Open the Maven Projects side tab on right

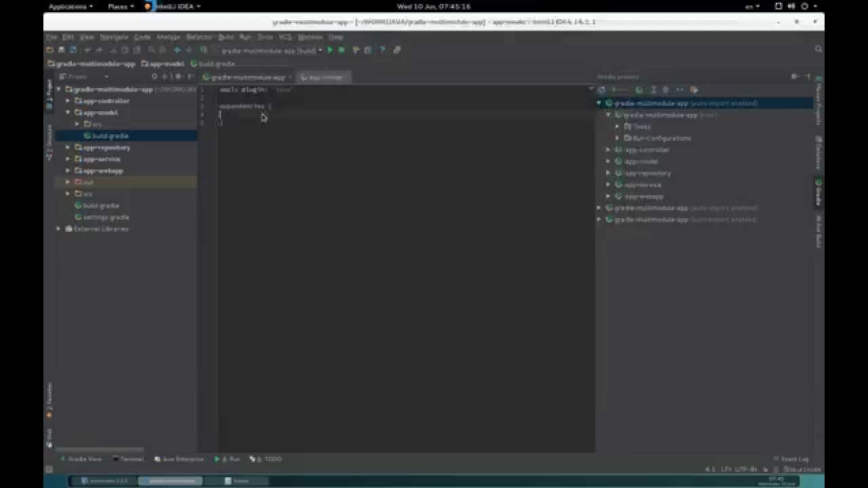click(818, 101)
